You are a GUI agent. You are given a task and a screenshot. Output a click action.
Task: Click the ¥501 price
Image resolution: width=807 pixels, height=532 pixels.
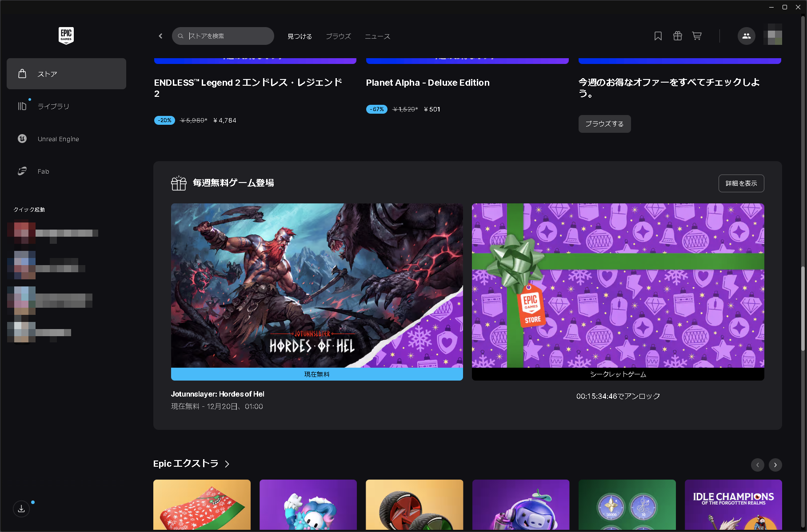point(432,109)
